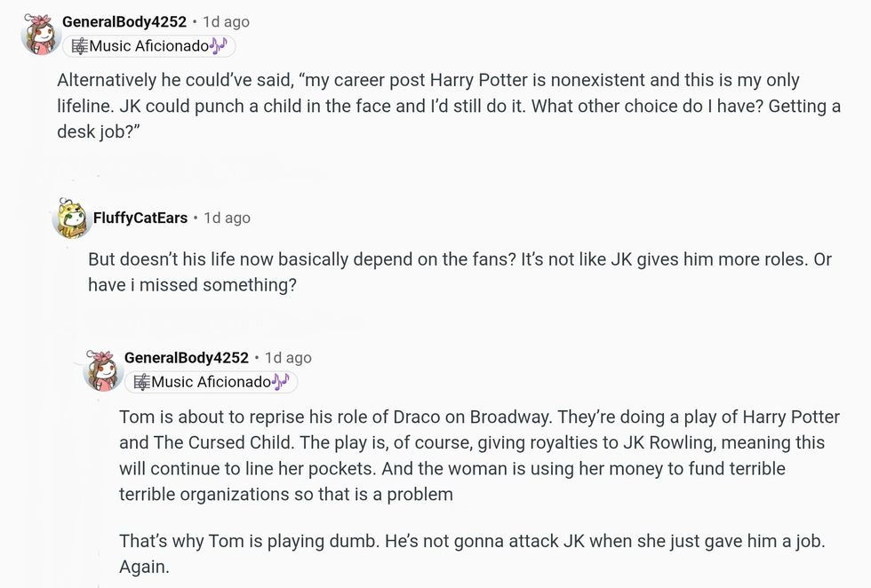Click FluffyCatEars' '1d ago' timestamp
The height and width of the screenshot is (588, 871).
[x=228, y=218]
